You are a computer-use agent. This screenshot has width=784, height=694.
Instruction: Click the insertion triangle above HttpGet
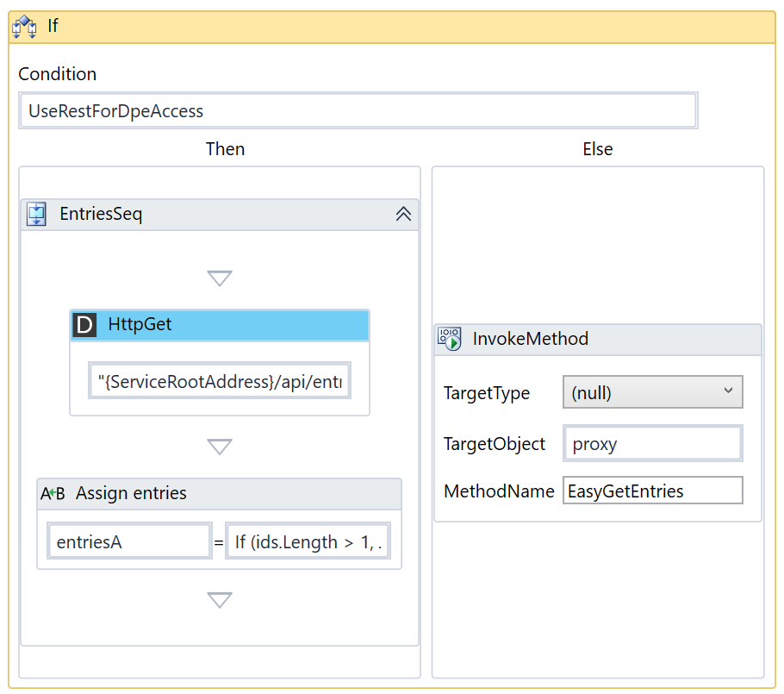tap(220, 278)
